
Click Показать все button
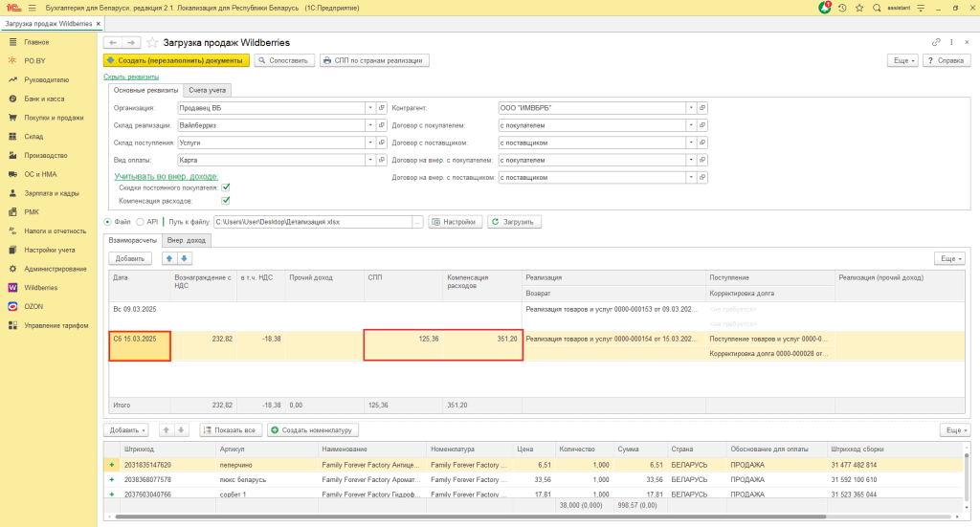(231, 430)
